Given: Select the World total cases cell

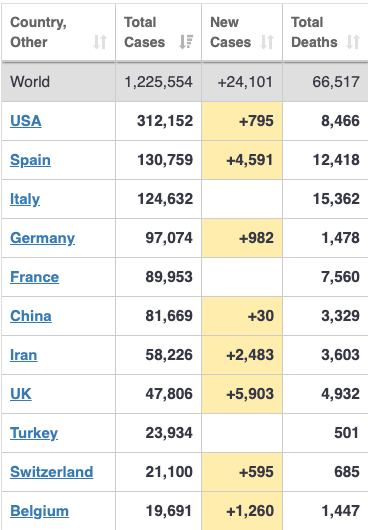Looking at the screenshot, I should (x=158, y=82).
